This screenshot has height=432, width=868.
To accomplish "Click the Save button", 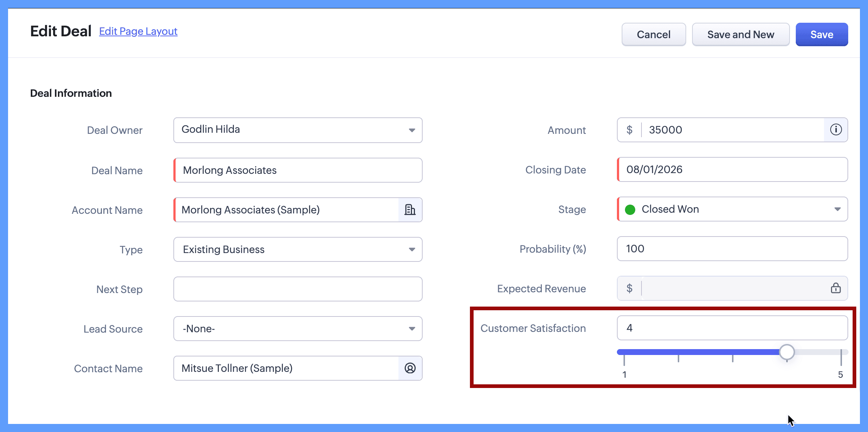I will coord(821,34).
